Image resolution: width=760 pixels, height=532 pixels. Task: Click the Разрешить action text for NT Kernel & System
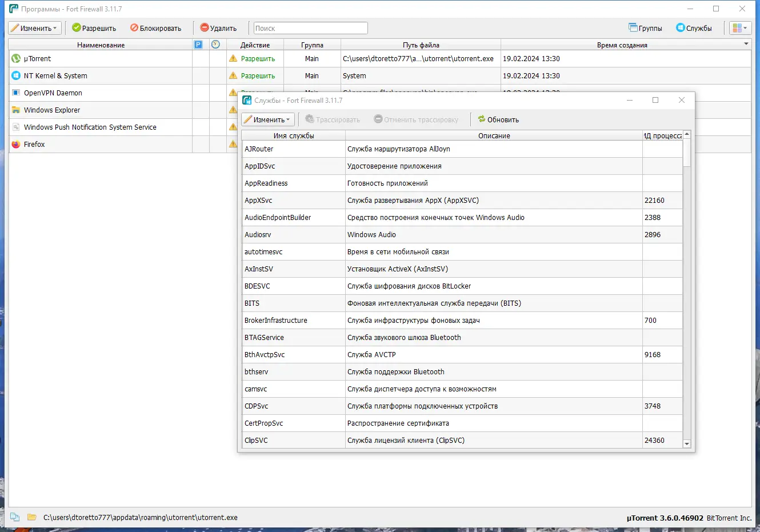[x=258, y=75]
